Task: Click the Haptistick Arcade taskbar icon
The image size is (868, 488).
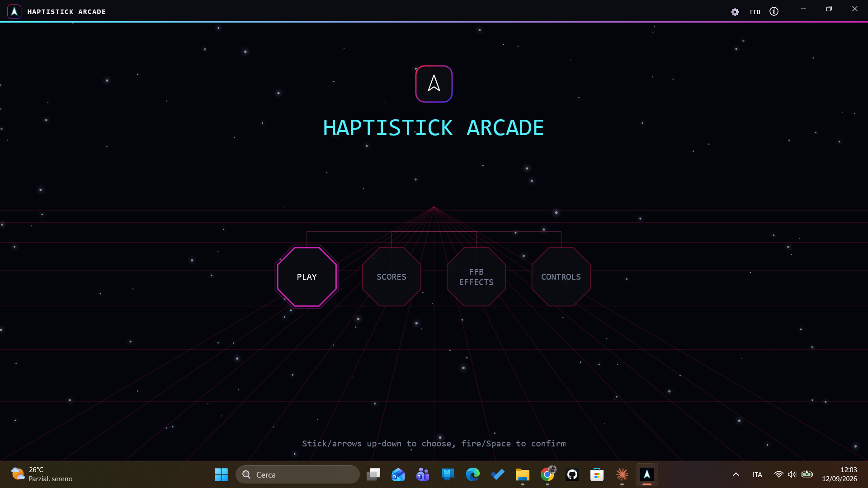Action: click(647, 474)
